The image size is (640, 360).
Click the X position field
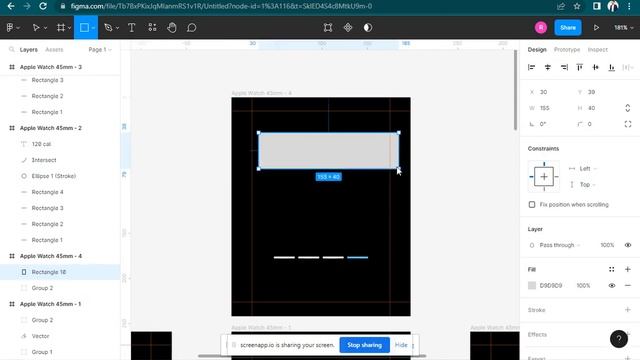pyautogui.click(x=549, y=92)
